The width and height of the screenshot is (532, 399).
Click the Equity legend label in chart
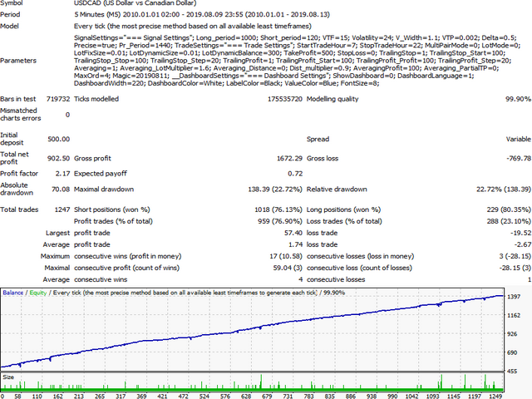tap(38, 293)
